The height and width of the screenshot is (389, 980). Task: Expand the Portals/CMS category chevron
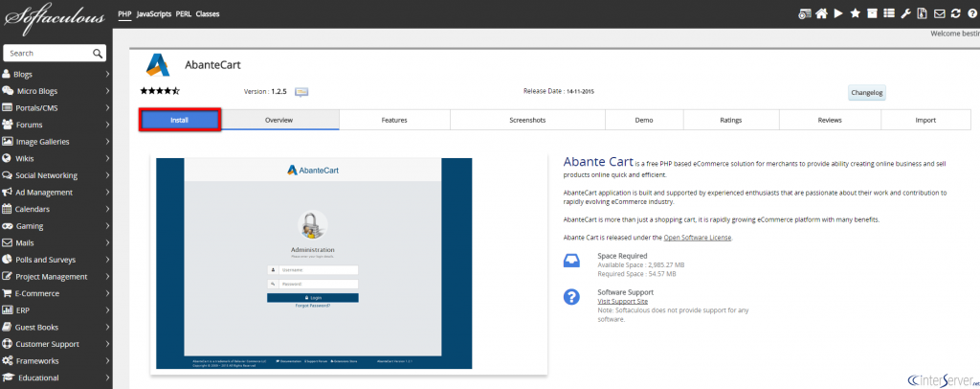[107, 107]
